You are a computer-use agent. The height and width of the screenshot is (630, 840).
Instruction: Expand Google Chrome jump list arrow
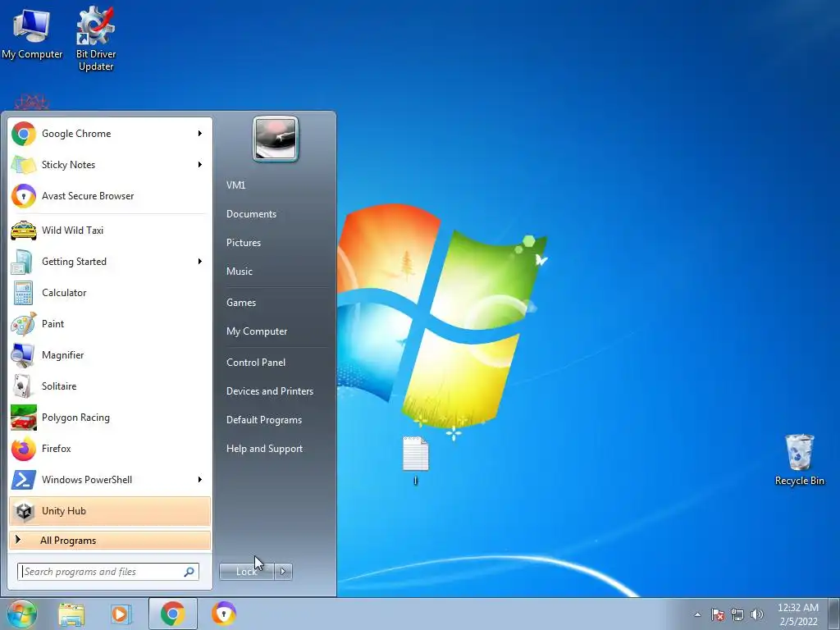click(x=200, y=134)
